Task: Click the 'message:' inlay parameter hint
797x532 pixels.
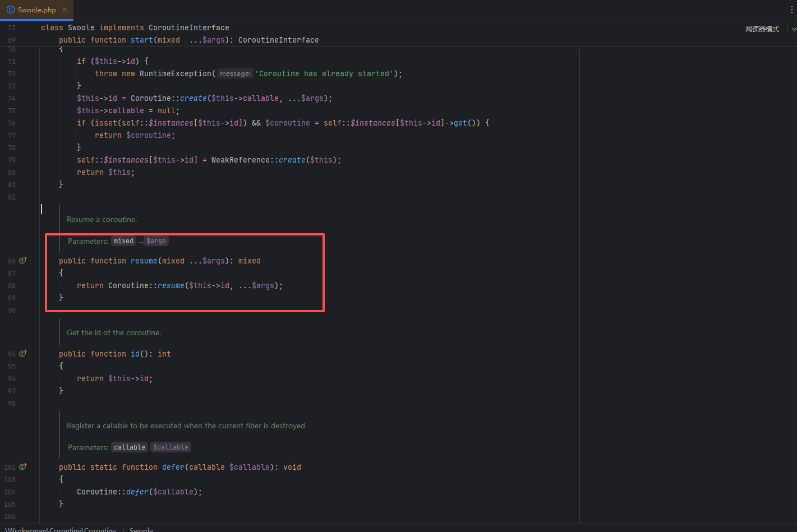Action: click(x=235, y=73)
